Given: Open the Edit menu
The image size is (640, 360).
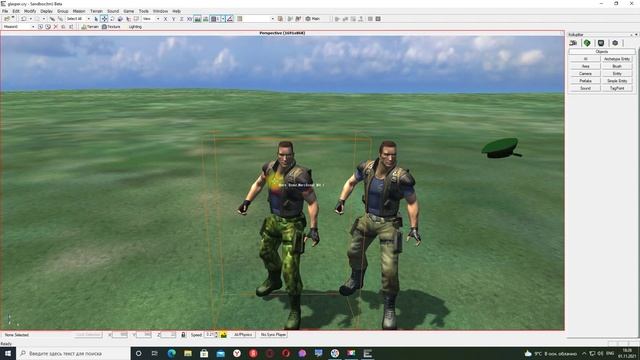Looking at the screenshot, I should point(16,11).
